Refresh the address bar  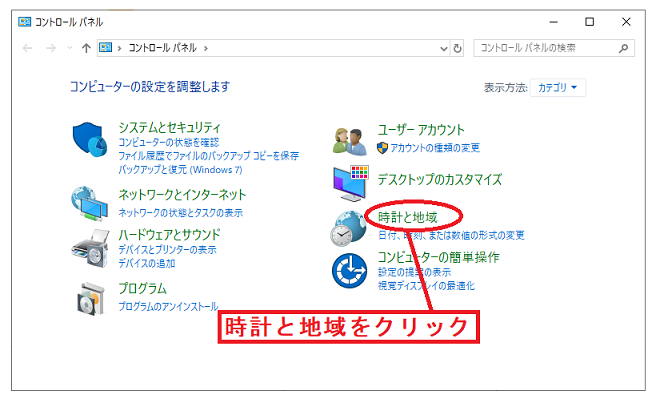[457, 48]
